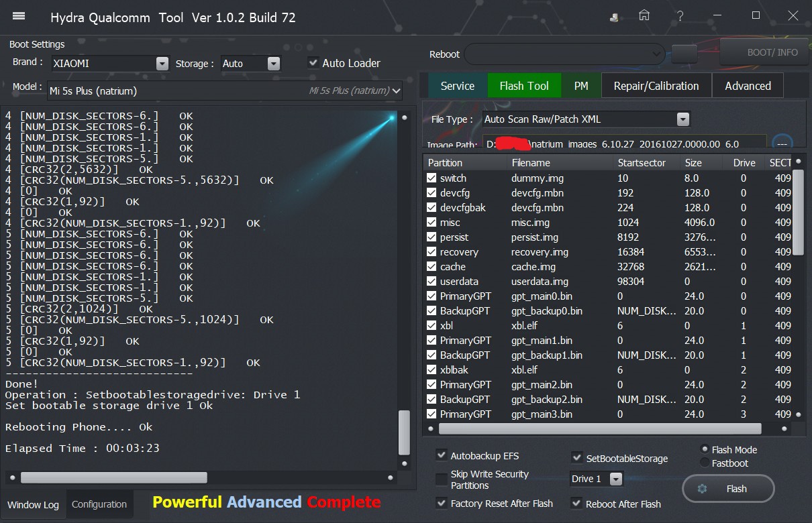Uncheck the misc partition checkbox

coord(432,222)
